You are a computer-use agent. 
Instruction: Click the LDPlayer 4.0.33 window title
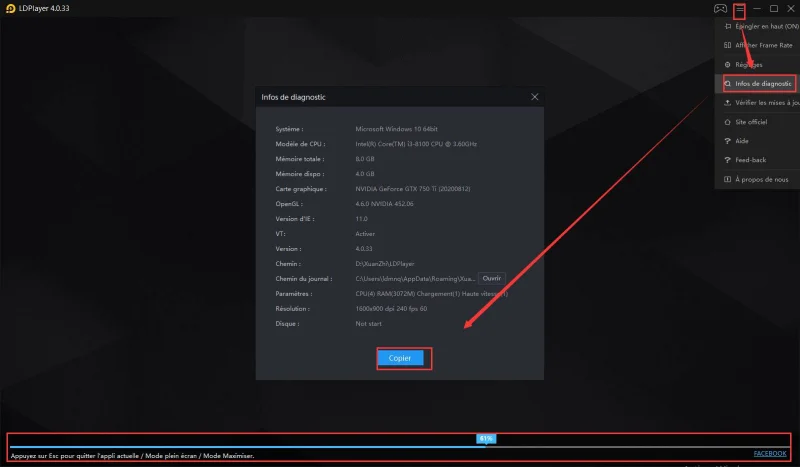pos(44,9)
